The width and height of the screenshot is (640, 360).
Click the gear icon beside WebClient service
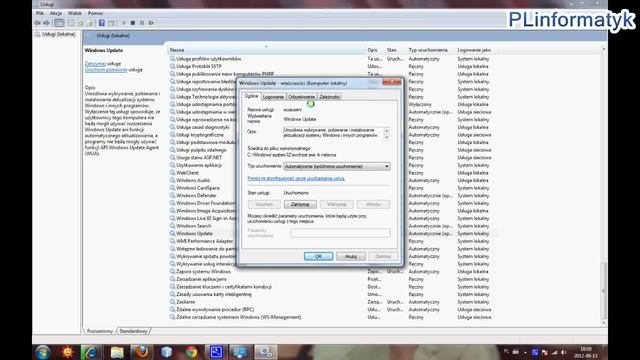click(172, 173)
